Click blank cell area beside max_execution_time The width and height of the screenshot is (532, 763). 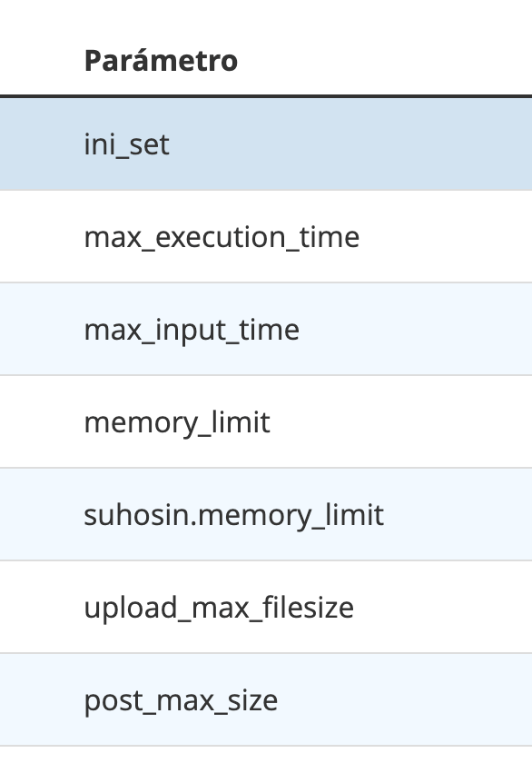coord(446,237)
